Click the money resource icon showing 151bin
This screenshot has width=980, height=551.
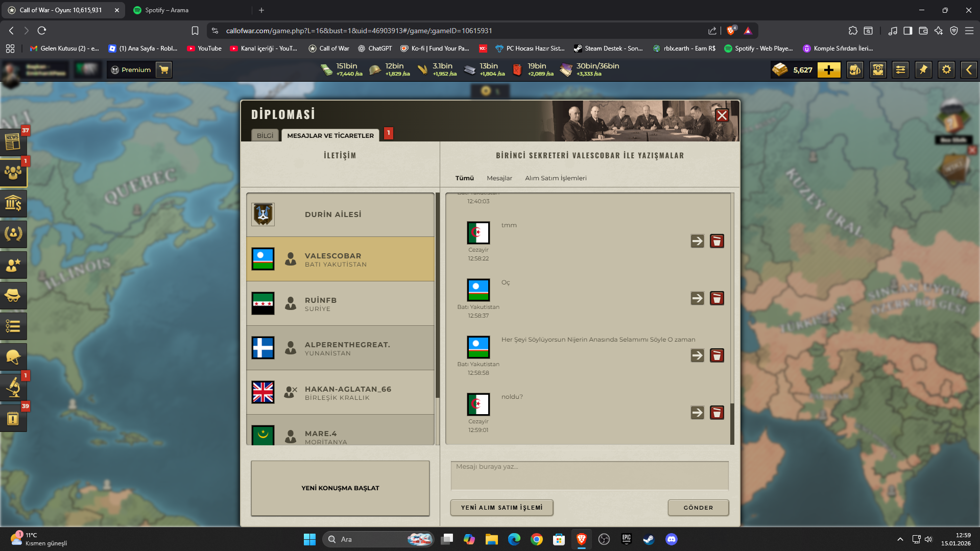[x=326, y=69]
